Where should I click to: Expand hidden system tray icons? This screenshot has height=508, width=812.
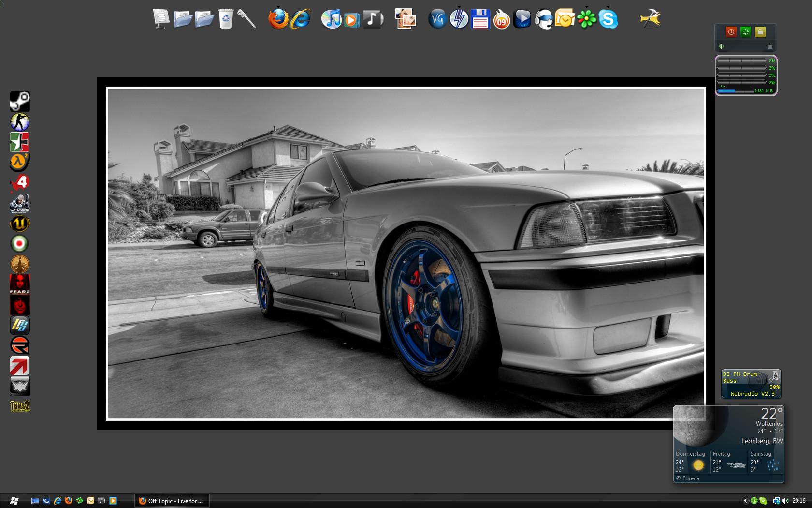click(x=745, y=501)
